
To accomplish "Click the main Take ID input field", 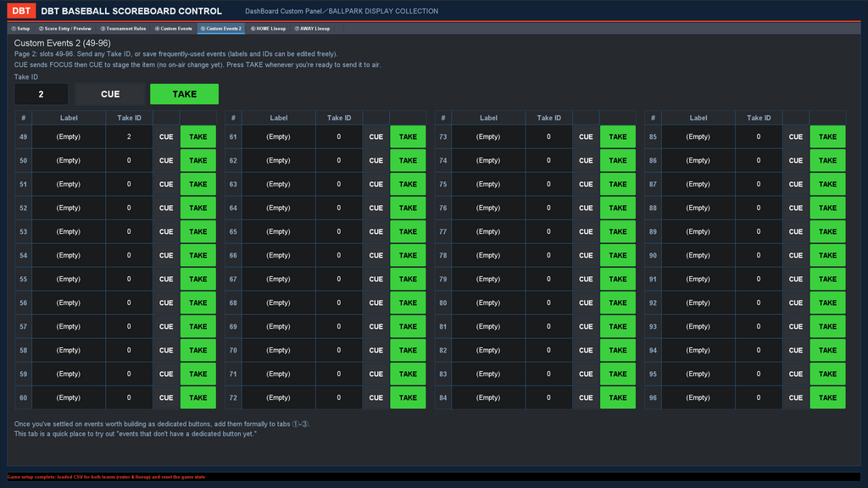I will coord(41,94).
